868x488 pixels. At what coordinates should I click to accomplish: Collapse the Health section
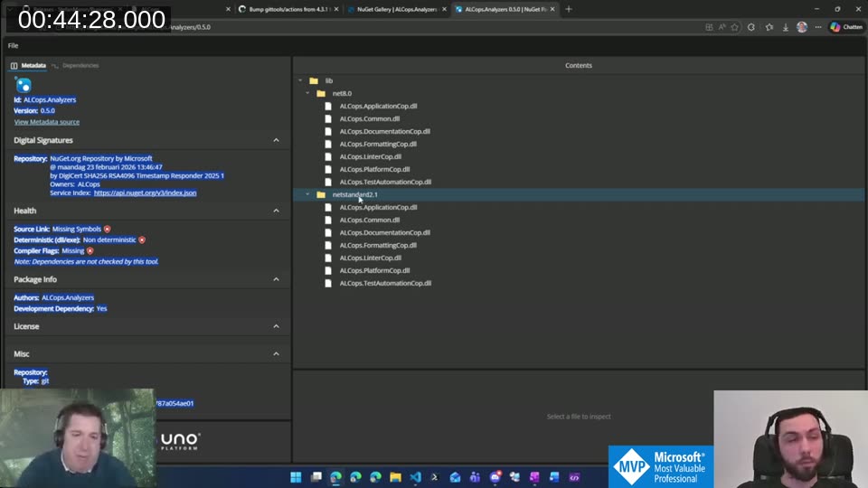pos(277,211)
